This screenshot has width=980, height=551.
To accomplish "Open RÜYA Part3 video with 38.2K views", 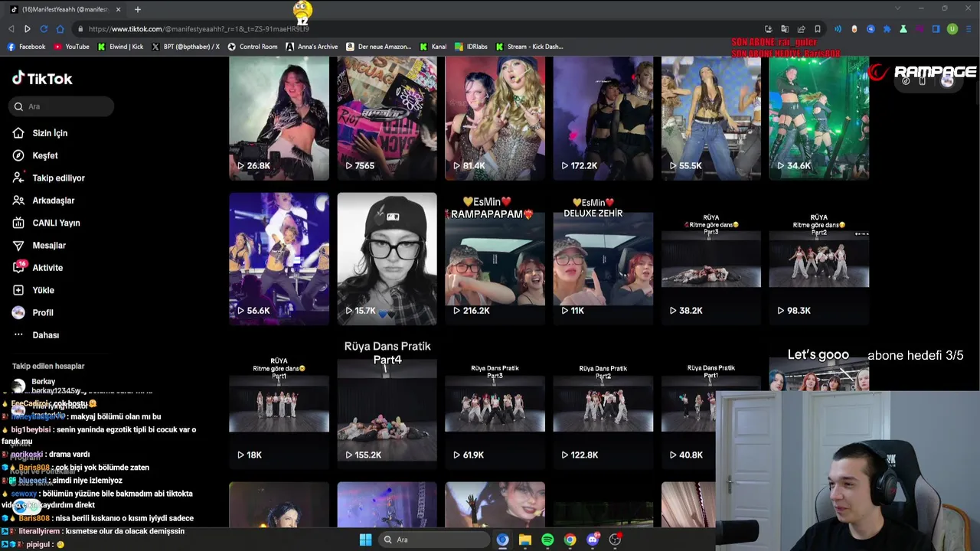I will (710, 259).
